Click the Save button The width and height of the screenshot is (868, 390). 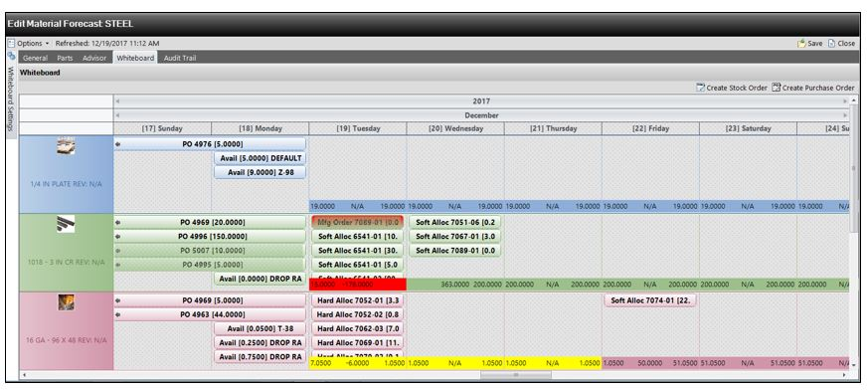click(x=810, y=43)
